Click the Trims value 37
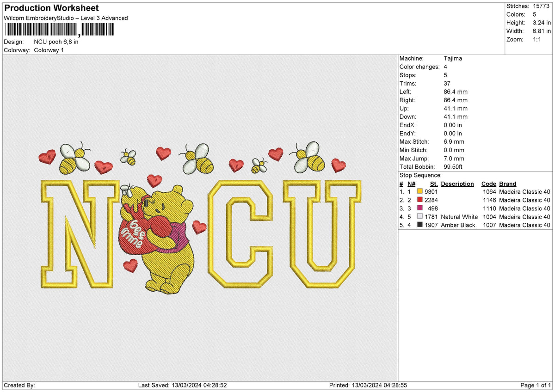The height and width of the screenshot is (392, 555). (447, 83)
